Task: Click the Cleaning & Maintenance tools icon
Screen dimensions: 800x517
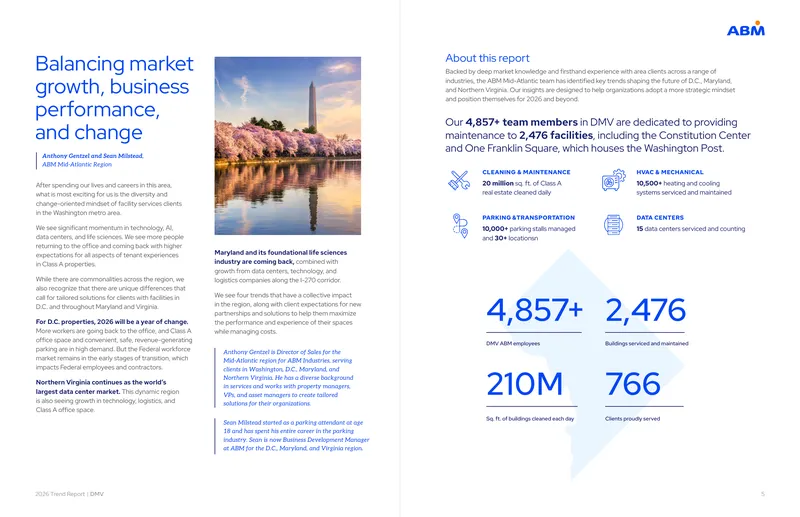Action: click(x=459, y=181)
